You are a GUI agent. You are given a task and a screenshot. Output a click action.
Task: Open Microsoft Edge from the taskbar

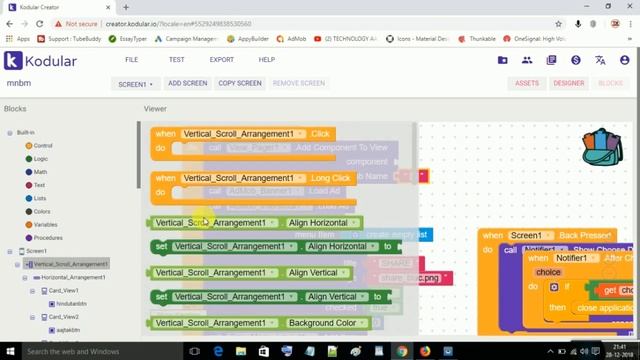[218, 351]
